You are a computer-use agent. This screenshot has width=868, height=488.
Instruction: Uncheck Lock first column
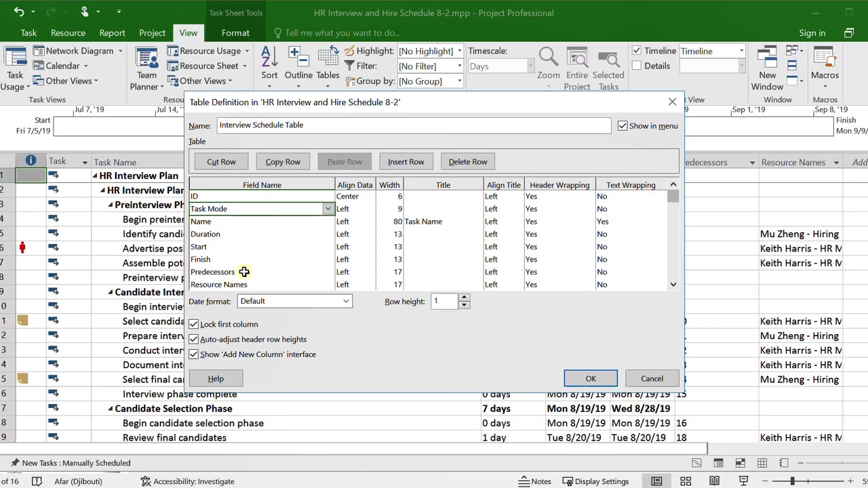pyautogui.click(x=194, y=324)
